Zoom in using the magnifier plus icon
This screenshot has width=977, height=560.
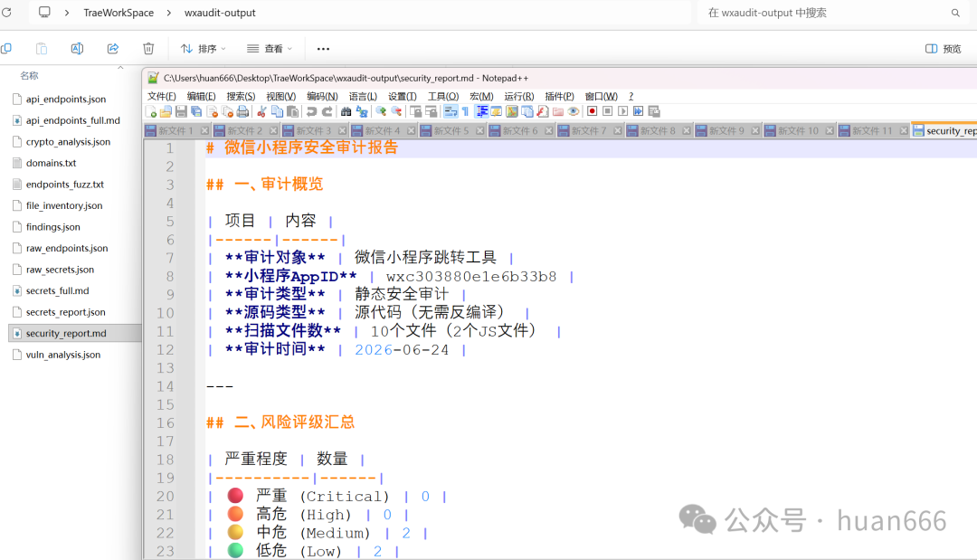point(382,111)
